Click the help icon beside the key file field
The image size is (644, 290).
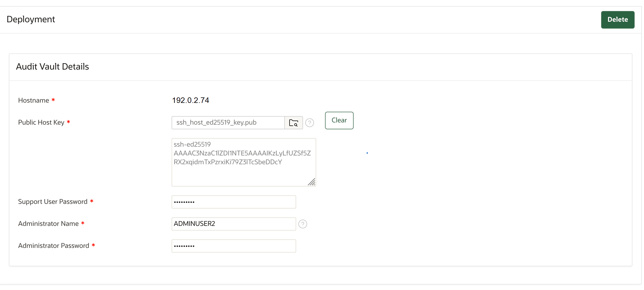click(x=310, y=123)
